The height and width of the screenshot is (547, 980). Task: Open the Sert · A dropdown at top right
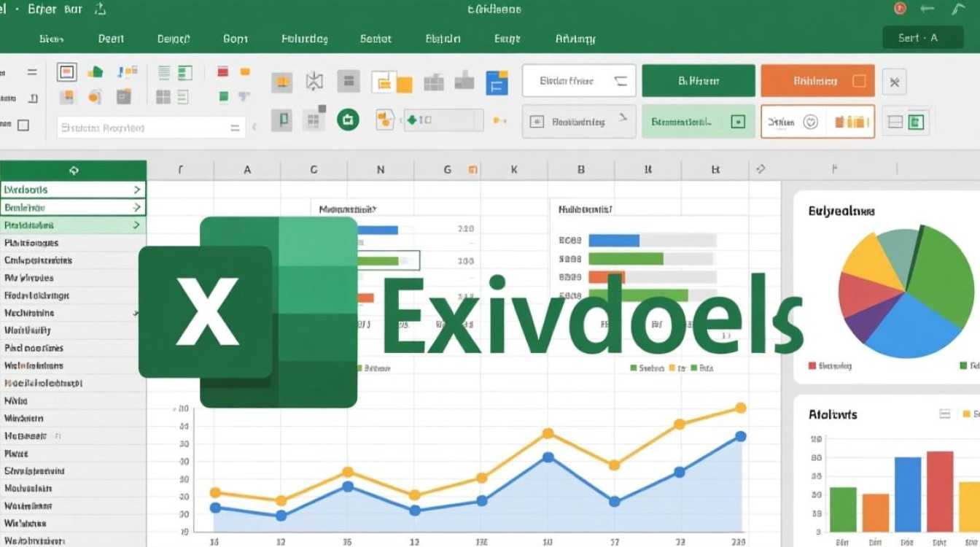tap(922, 37)
